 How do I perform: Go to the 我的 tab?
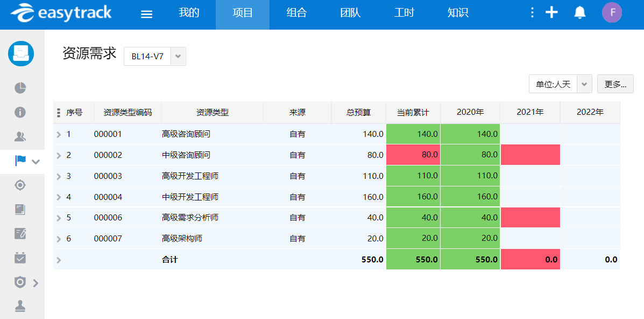pyautogui.click(x=189, y=13)
